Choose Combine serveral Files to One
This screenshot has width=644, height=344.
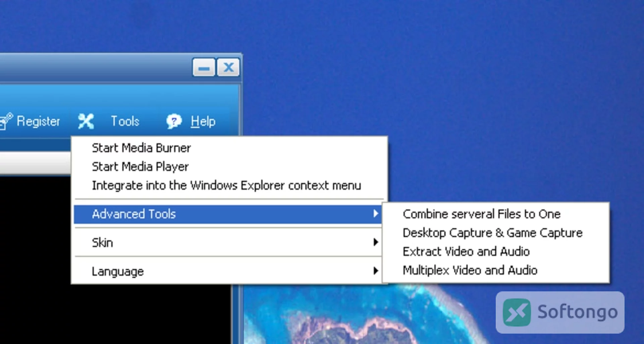496,214
